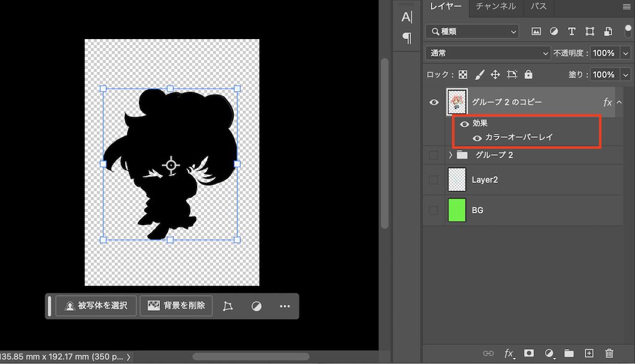Create new fill or adjustment layer
This screenshot has height=364, width=635.
tap(549, 354)
